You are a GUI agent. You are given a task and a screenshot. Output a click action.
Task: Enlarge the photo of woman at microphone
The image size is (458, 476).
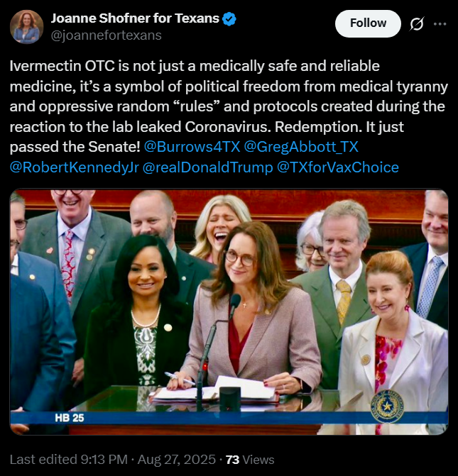click(x=229, y=311)
